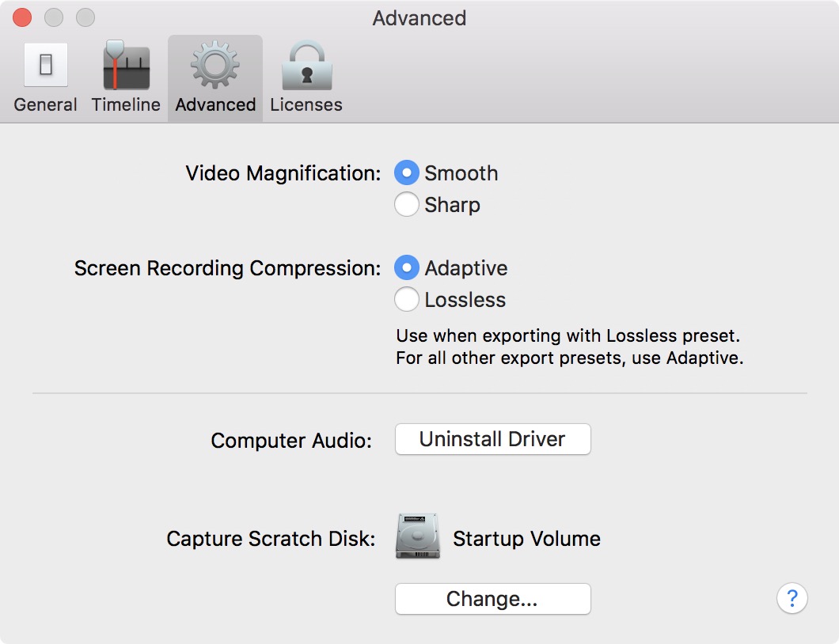
Task: Switch compression to Lossless
Action: (x=407, y=300)
